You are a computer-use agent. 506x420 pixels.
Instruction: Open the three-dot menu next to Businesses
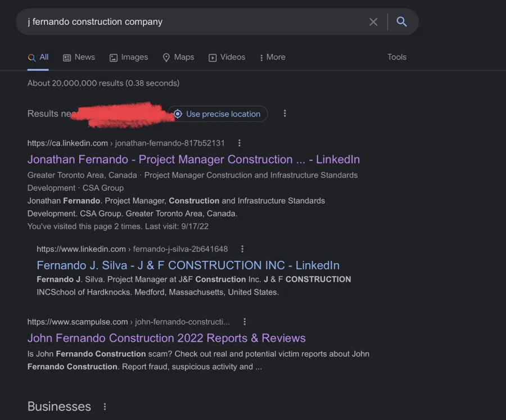[x=105, y=407]
